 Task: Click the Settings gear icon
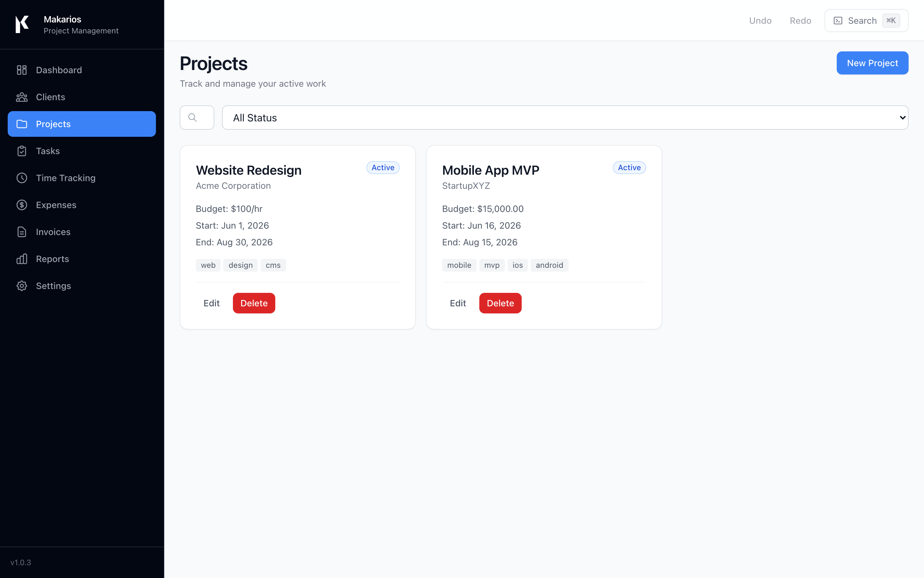tap(22, 286)
